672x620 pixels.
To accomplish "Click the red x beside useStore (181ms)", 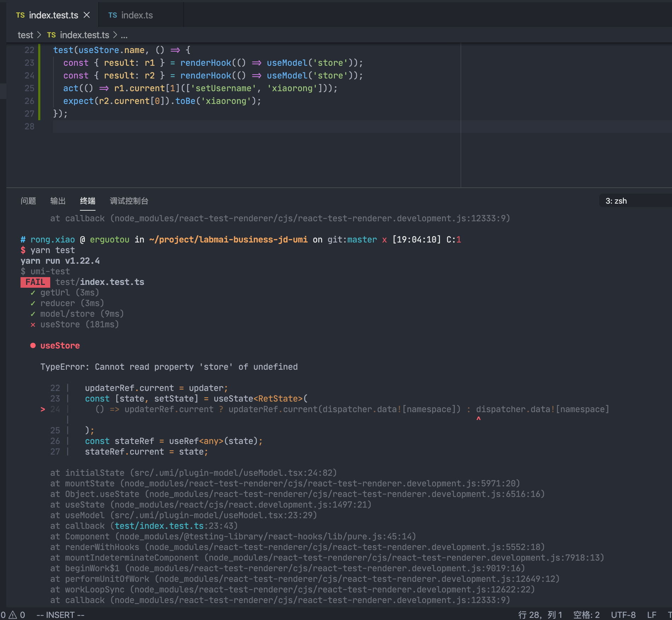I will coord(33,324).
